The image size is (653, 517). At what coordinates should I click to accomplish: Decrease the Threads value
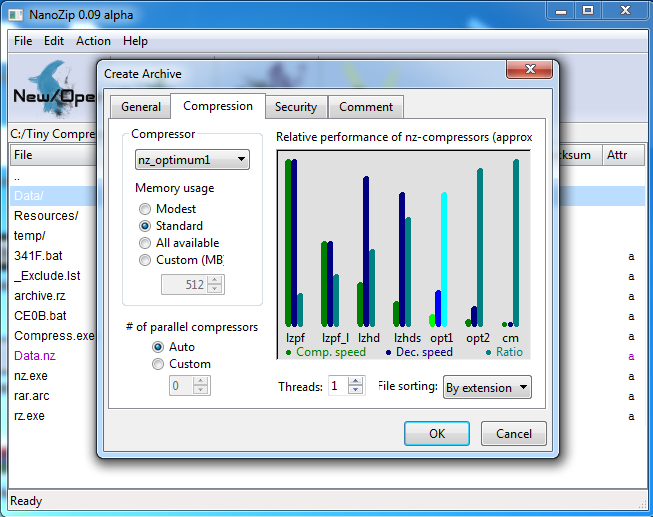[355, 390]
